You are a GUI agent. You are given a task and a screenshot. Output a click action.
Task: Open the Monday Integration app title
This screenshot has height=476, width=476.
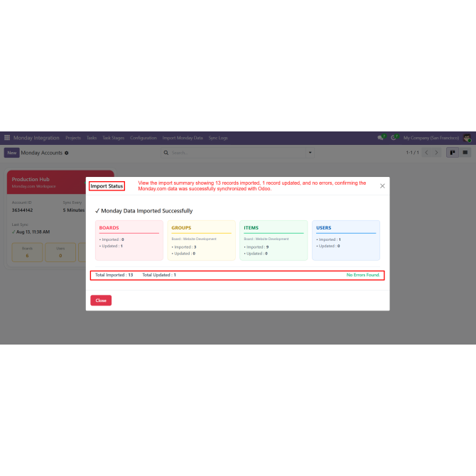[36, 138]
